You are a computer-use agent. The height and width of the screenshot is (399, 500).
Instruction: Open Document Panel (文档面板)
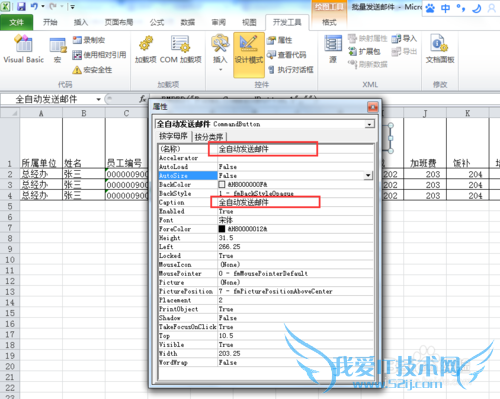coord(440,49)
